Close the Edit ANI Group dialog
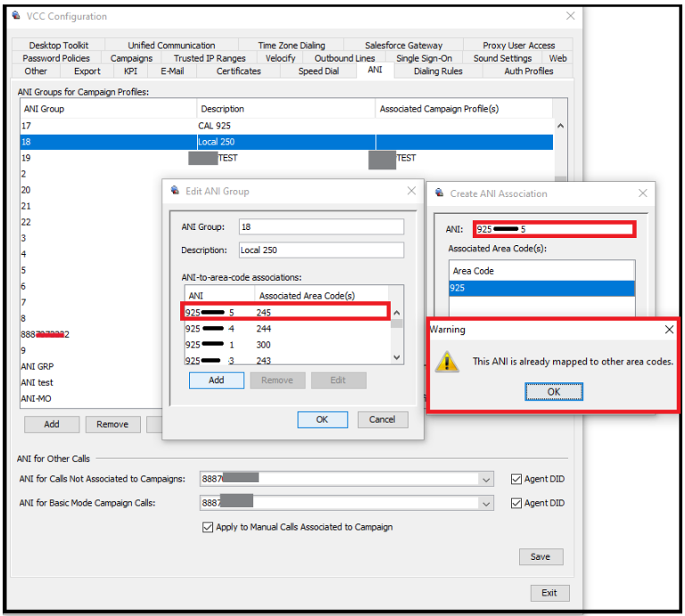This screenshot has width=685, height=616. click(x=411, y=191)
